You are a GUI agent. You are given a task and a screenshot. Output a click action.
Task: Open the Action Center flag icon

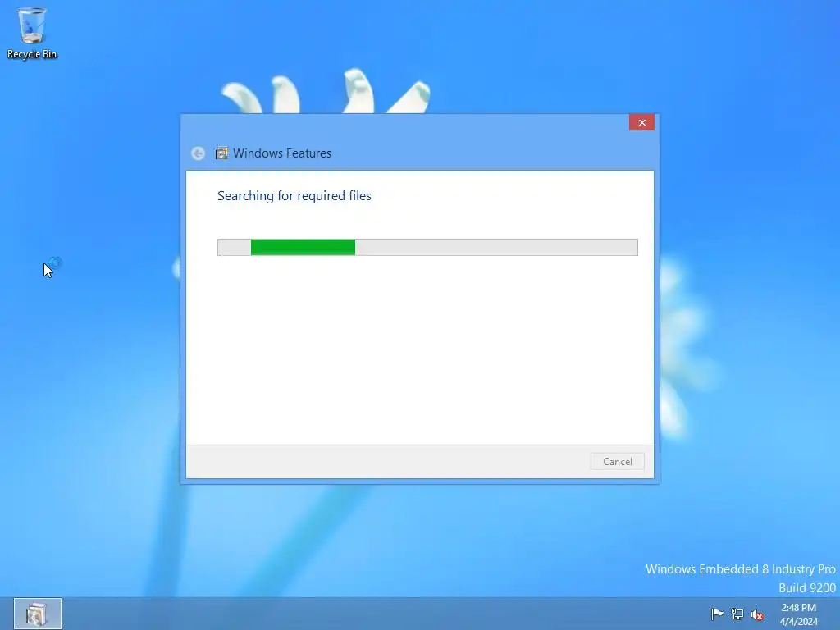717,614
